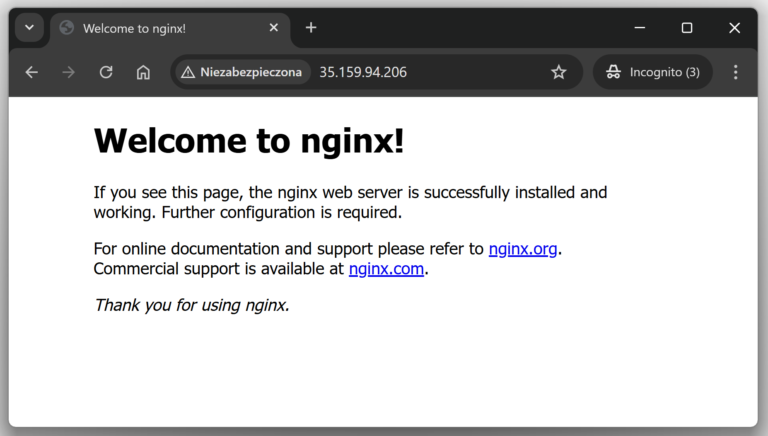This screenshot has width=768, height=436.
Task: Close the Welcome to nginx tab
Action: point(274,28)
